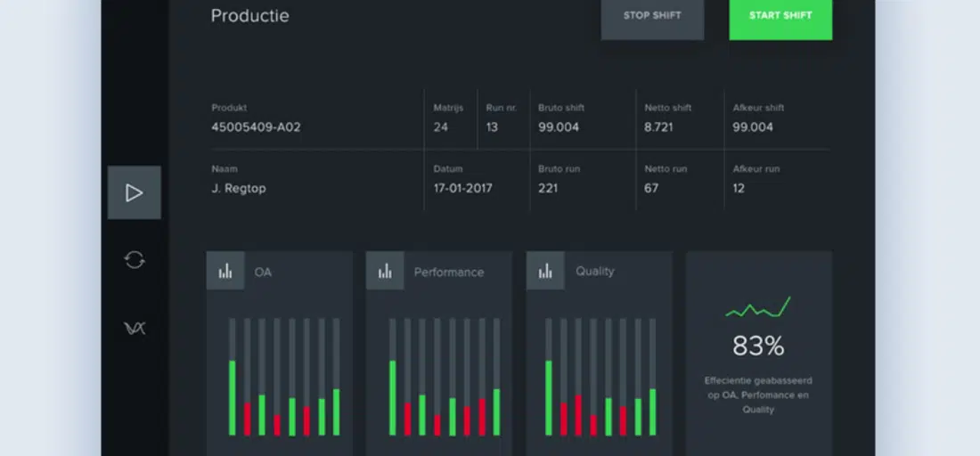
Task: Click the Performance bar chart icon
Action: (385, 271)
